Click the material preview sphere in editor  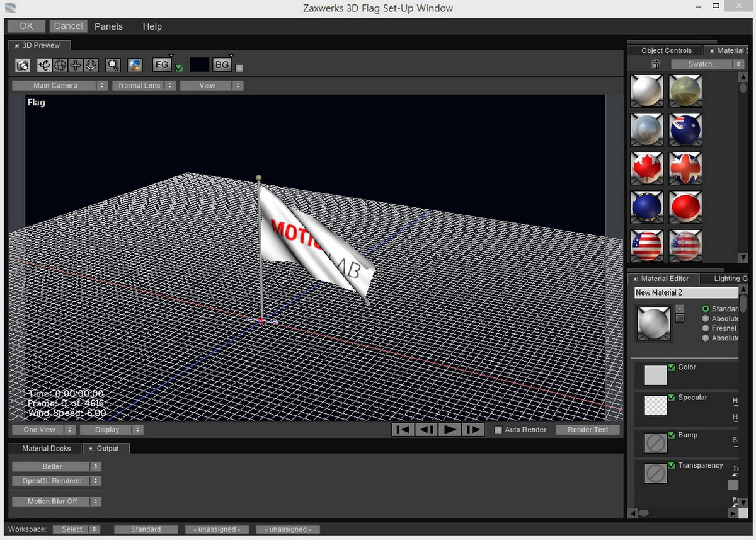click(653, 323)
